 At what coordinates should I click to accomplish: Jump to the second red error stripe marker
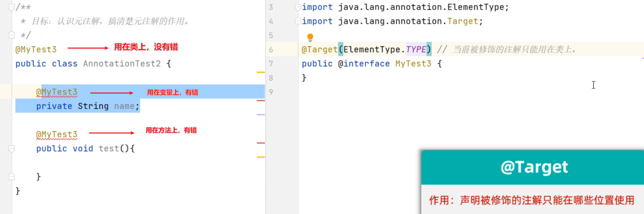pos(261,143)
